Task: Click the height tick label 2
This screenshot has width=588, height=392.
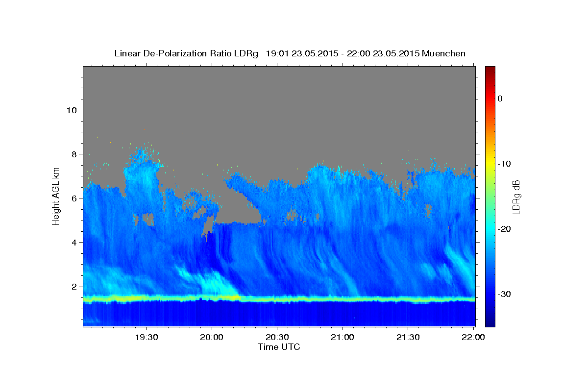Action: pos(73,286)
